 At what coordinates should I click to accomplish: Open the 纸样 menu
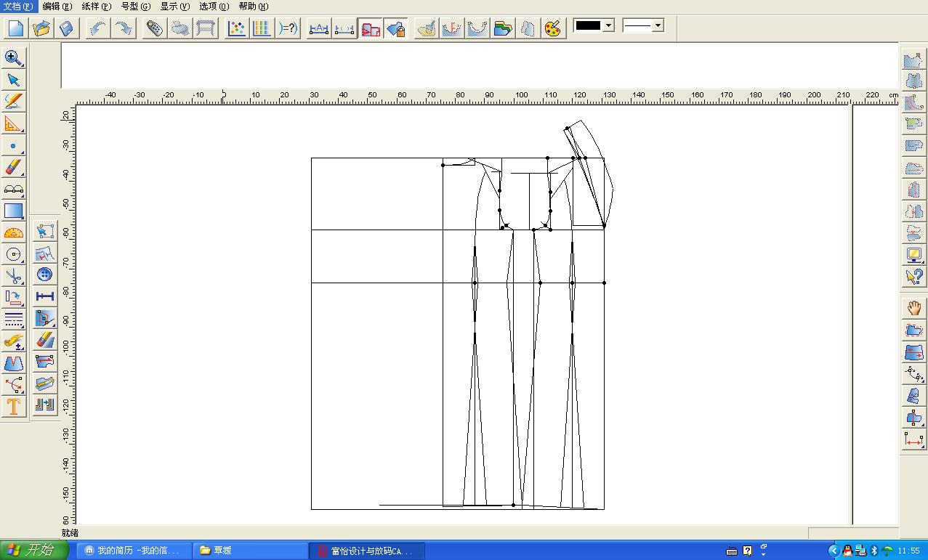(97, 6)
